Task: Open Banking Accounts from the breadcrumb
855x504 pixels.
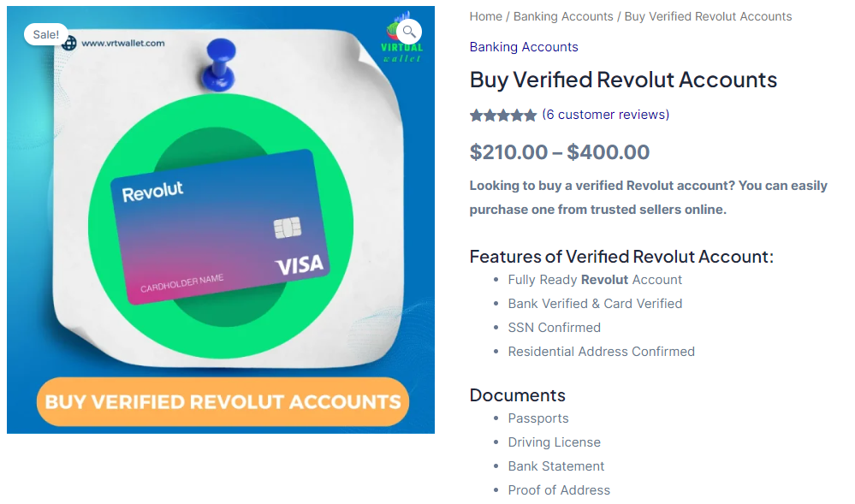Action: 563,15
